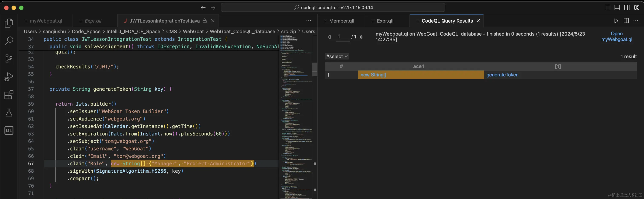Click the highlighted 'new String[]' code
Screen dimensions: 644x199
point(182,163)
